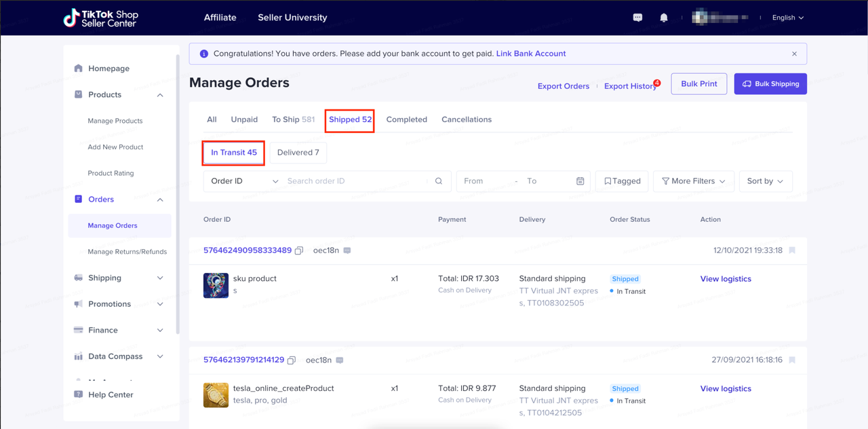Select the Delivered 7 sub-tab

298,153
